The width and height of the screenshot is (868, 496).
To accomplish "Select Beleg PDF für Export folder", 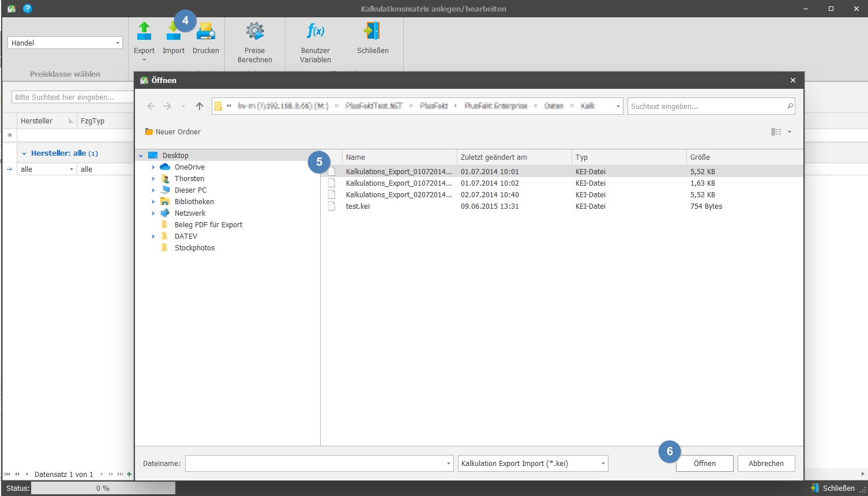I will (x=208, y=224).
